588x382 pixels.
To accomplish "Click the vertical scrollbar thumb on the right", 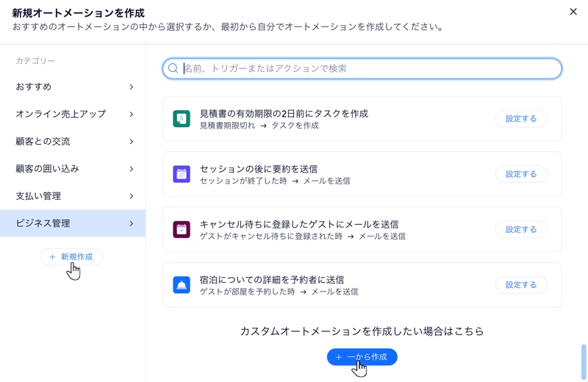I will click(x=584, y=362).
